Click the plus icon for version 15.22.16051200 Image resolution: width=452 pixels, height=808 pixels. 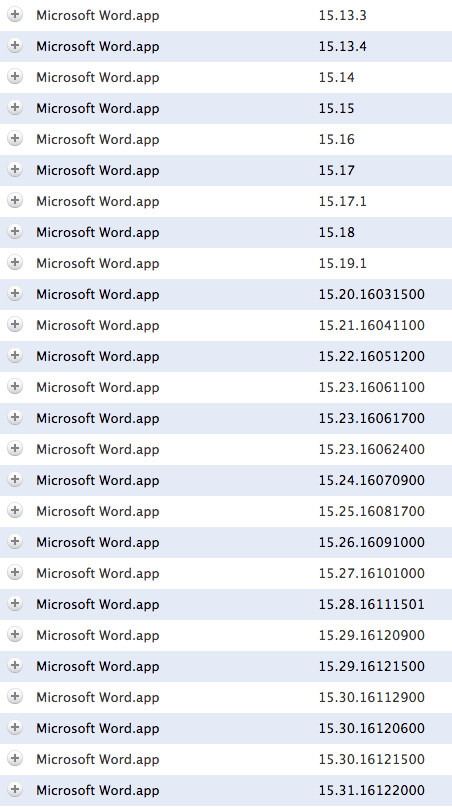coord(15,355)
